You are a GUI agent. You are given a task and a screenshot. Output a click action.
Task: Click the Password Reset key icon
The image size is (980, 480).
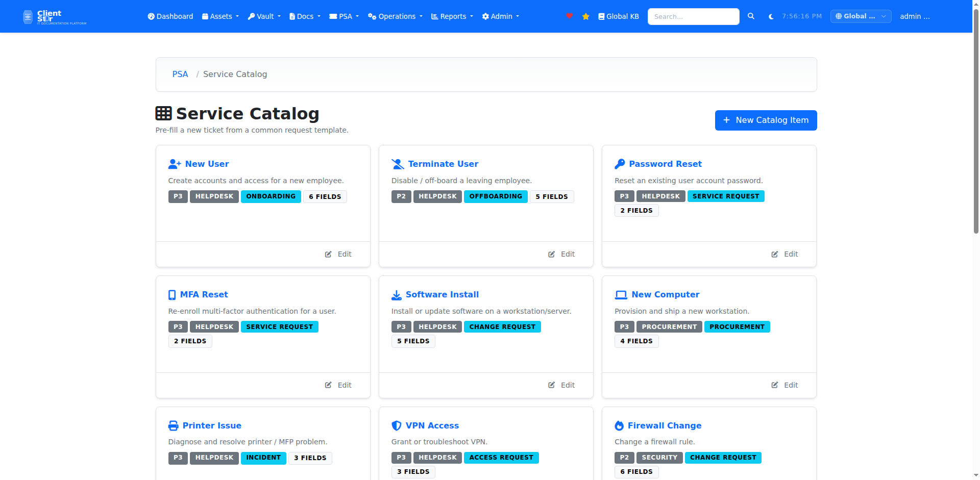[x=620, y=164]
